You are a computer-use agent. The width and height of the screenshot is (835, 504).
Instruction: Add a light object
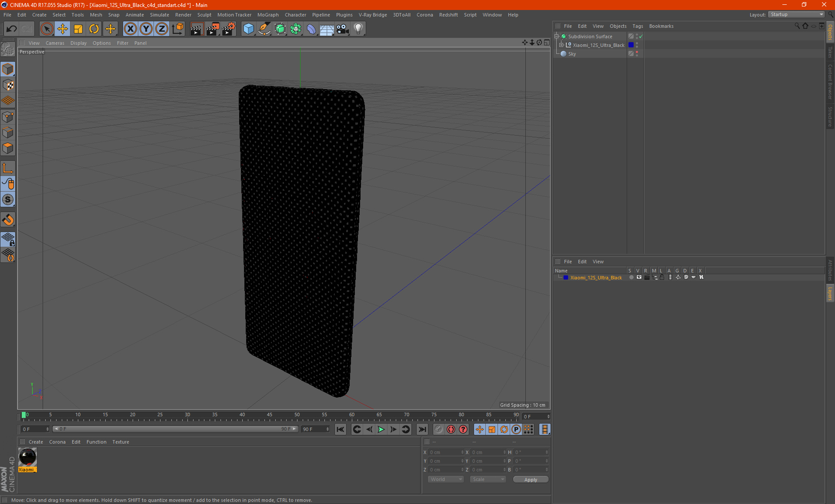pyautogui.click(x=358, y=29)
